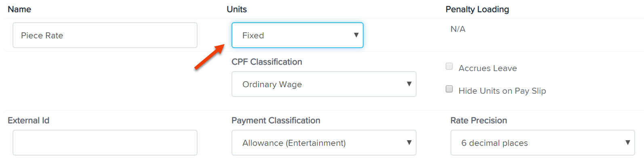This screenshot has height=158, width=644.
Task: Click the Accrues Leave label text
Action: [x=488, y=68]
